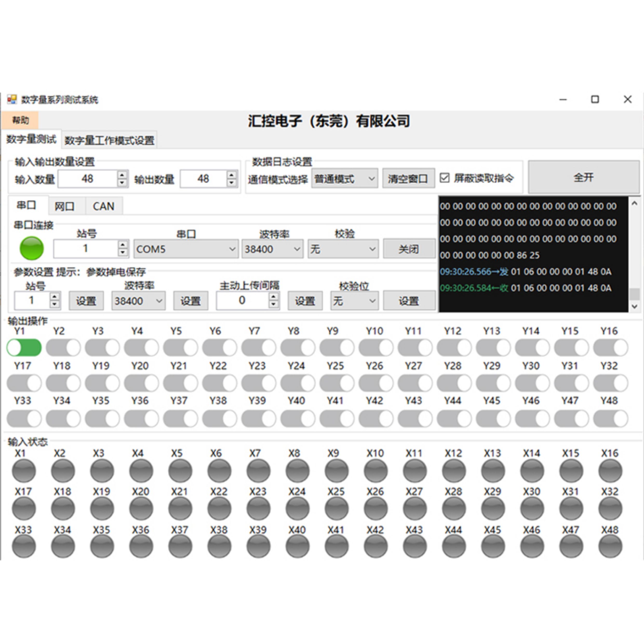The width and height of the screenshot is (644, 644).
Task: Open the COM5 serial port dropdown
Action: pyautogui.click(x=186, y=249)
